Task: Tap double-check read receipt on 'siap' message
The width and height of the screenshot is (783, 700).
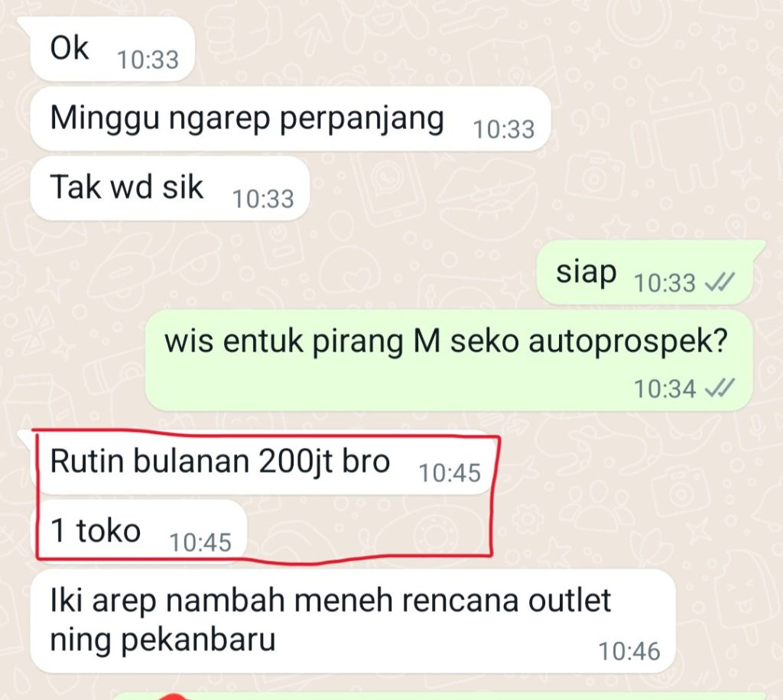Action: tap(720, 283)
